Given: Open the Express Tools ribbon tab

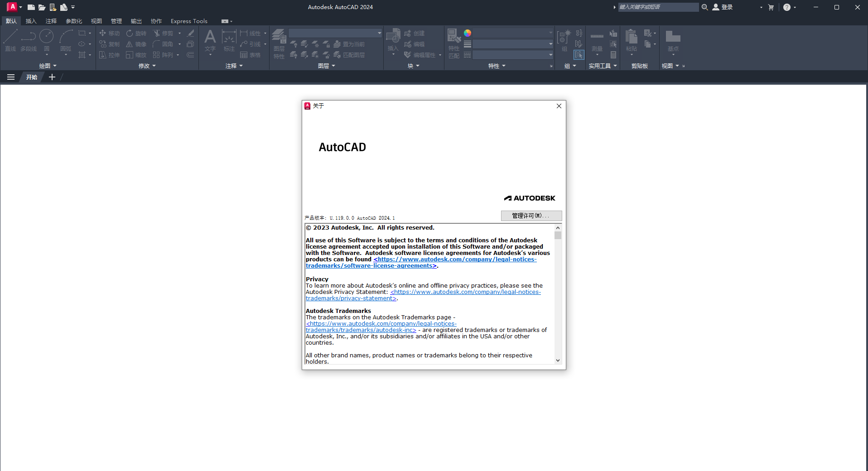Looking at the screenshot, I should (x=189, y=21).
